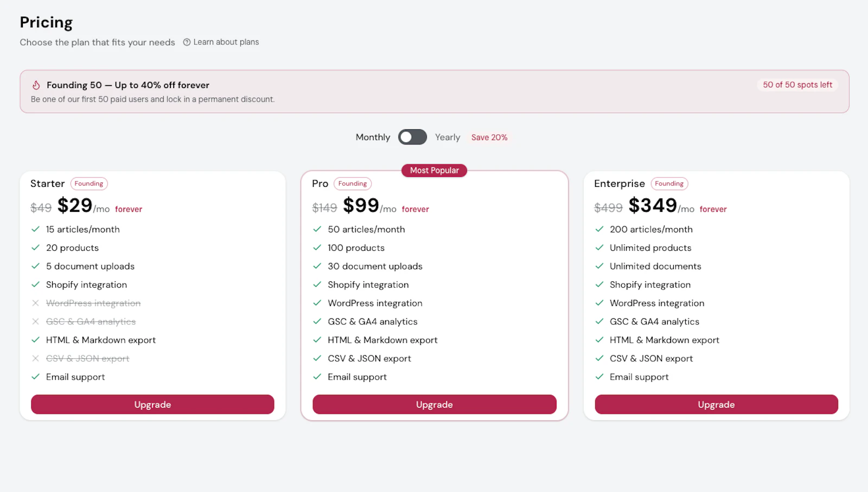Click the Founding badge on Enterprise plan
Screen dimensions: 868x492
pyautogui.click(x=669, y=184)
